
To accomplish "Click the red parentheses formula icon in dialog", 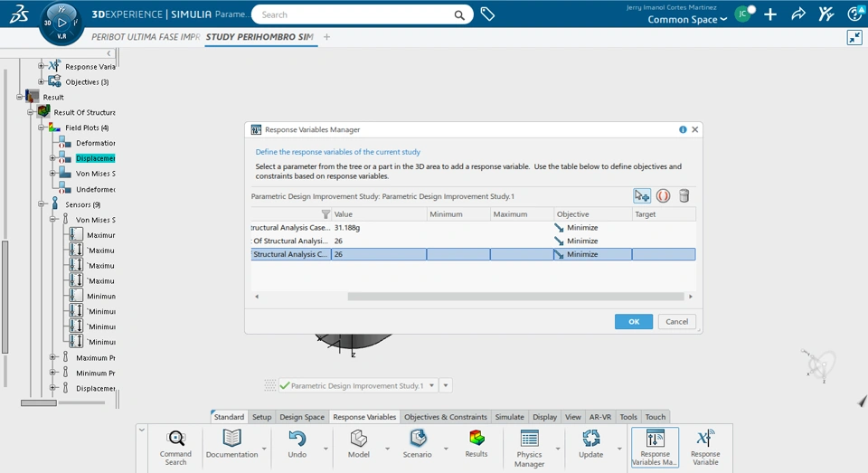I will 663,195.
